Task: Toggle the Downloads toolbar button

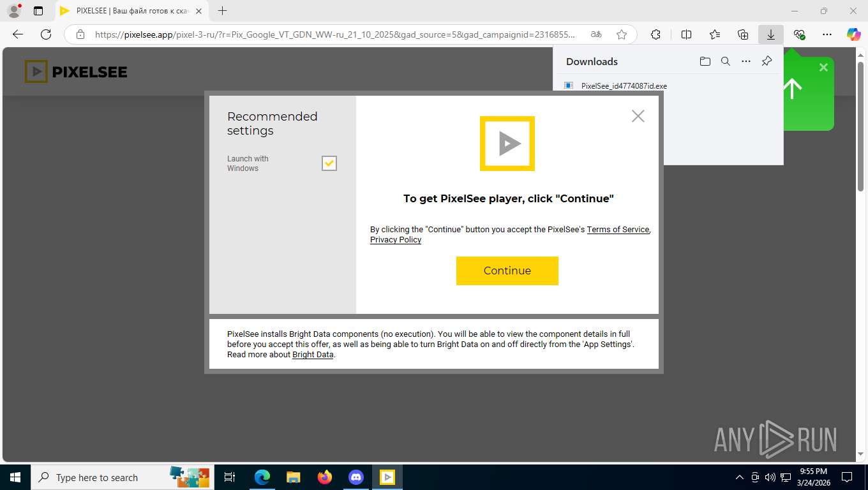Action: [x=771, y=34]
